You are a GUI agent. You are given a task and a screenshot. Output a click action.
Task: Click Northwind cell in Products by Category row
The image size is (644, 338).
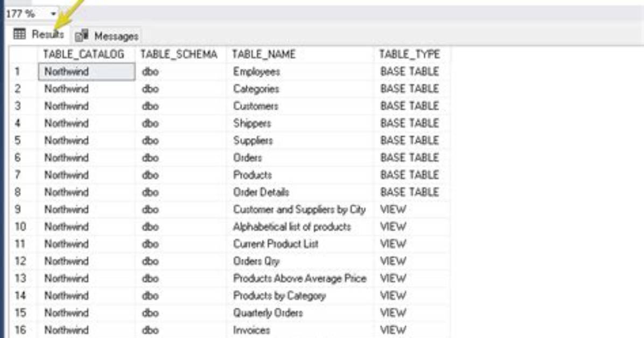pyautogui.click(x=86, y=295)
